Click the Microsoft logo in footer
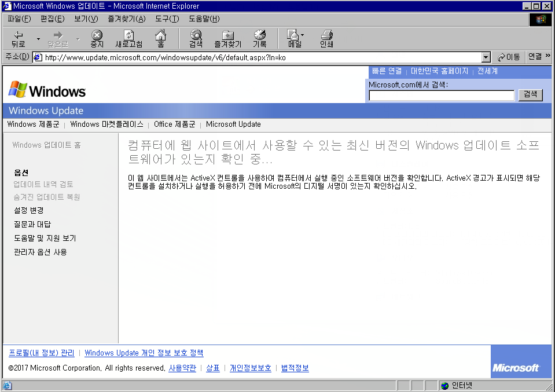555x392 pixels. click(515, 368)
